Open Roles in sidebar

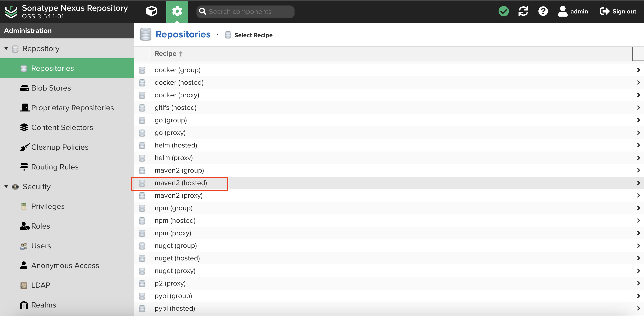tap(67, 226)
